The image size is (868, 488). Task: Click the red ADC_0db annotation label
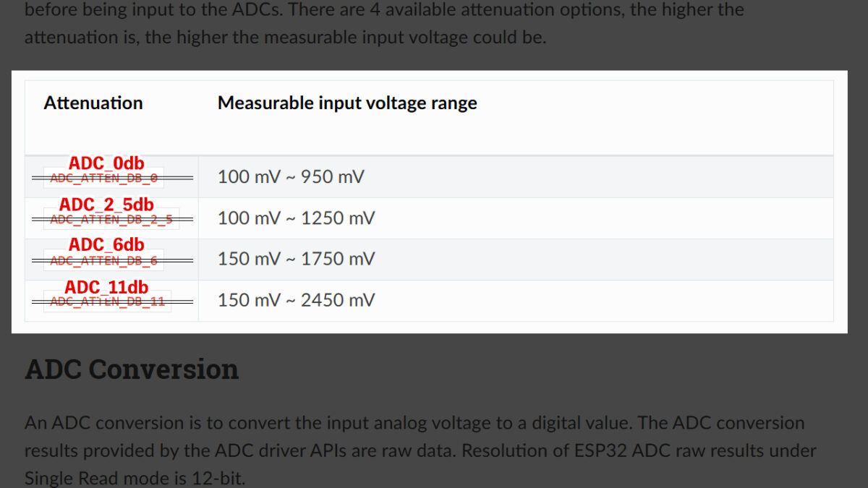[106, 163]
